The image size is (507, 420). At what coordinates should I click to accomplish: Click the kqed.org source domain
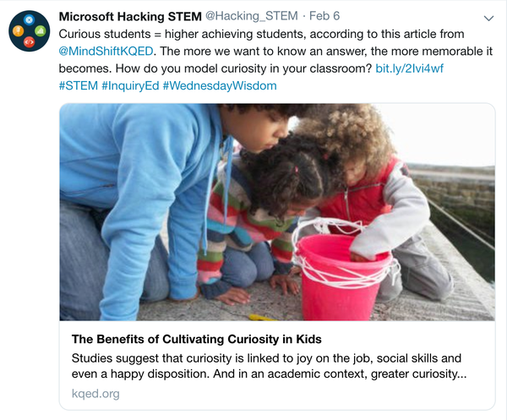[95, 394]
